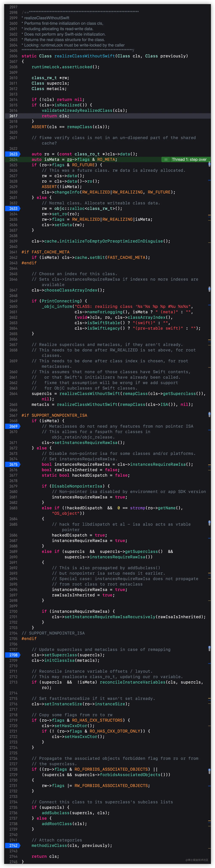Screen dimensions: 215x868
Task: Click the statement 'hackedDispatch = true;'
Action: [x=79, y=535]
